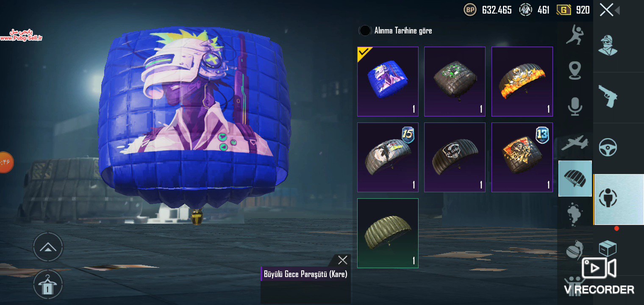Tap the G gold currency icon

pos(564,9)
